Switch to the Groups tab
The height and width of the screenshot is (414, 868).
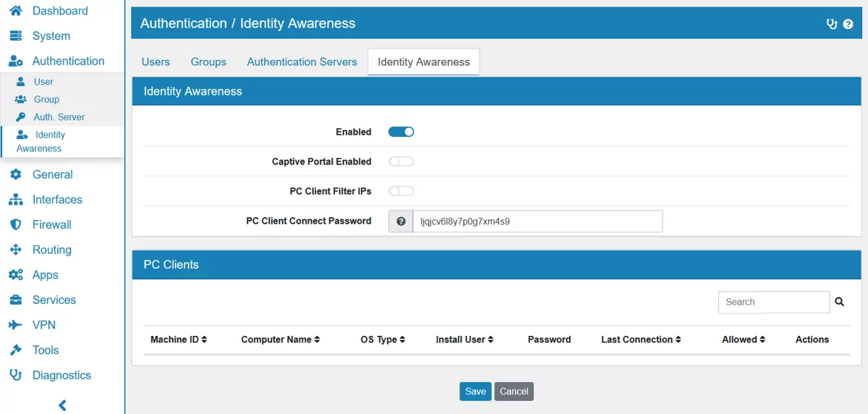[x=208, y=62]
